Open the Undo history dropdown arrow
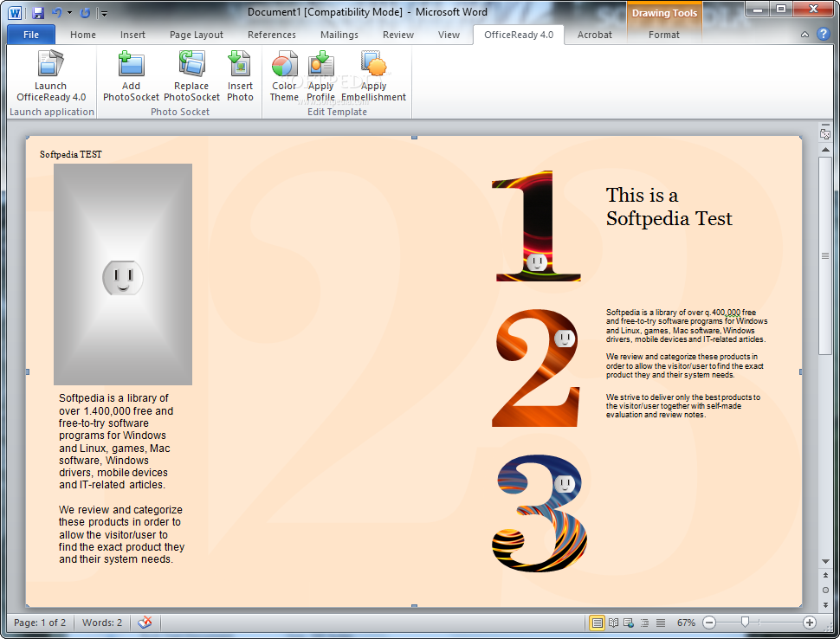The width and height of the screenshot is (840, 639). [x=69, y=13]
